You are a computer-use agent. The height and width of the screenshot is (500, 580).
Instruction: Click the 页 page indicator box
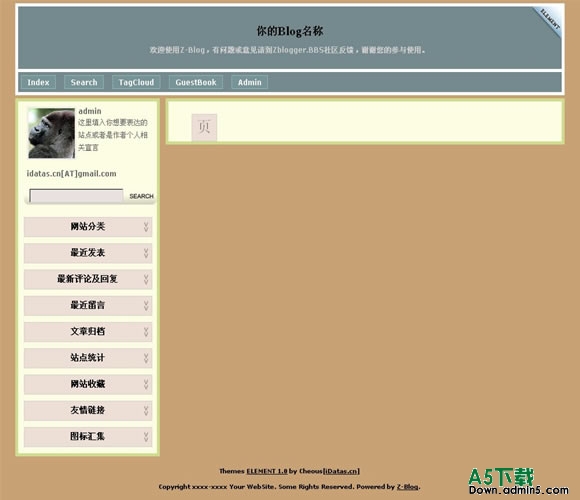[204, 127]
